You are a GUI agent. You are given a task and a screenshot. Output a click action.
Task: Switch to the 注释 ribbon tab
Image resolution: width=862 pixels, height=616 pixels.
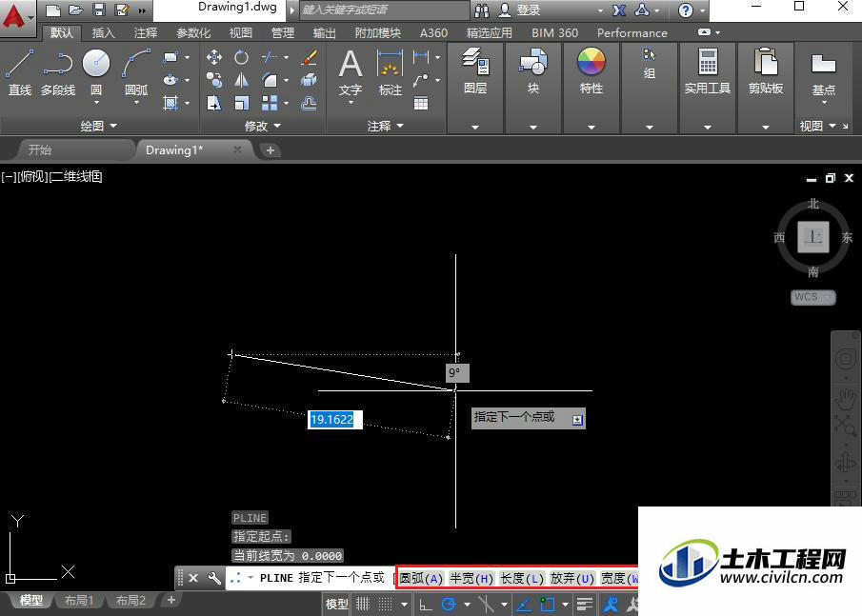[146, 33]
